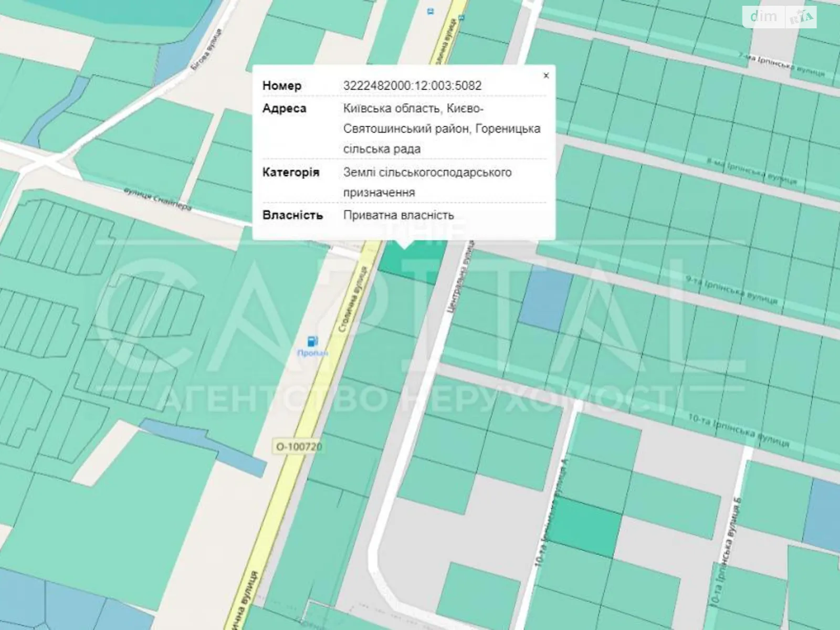Image resolution: width=840 pixels, height=630 pixels.
Task: Click the address text 'Київська область, Києво-Святошинський район'
Action: [442, 119]
